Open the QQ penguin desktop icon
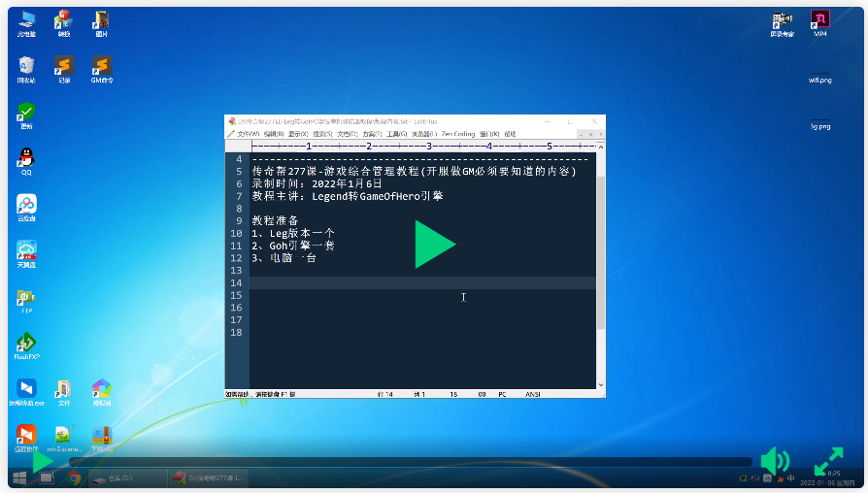This screenshot has width=868, height=493. click(26, 162)
